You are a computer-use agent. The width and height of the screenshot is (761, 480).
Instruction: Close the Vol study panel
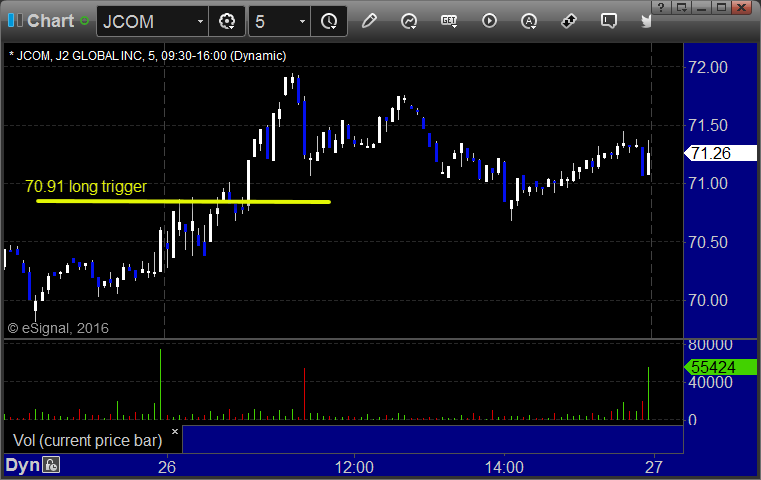(x=175, y=431)
